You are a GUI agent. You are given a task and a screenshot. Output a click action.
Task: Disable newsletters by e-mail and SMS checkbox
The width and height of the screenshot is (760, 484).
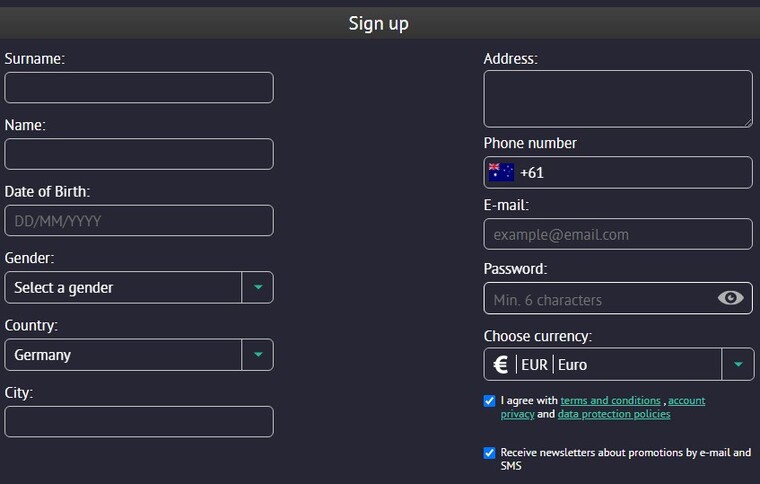pos(490,453)
